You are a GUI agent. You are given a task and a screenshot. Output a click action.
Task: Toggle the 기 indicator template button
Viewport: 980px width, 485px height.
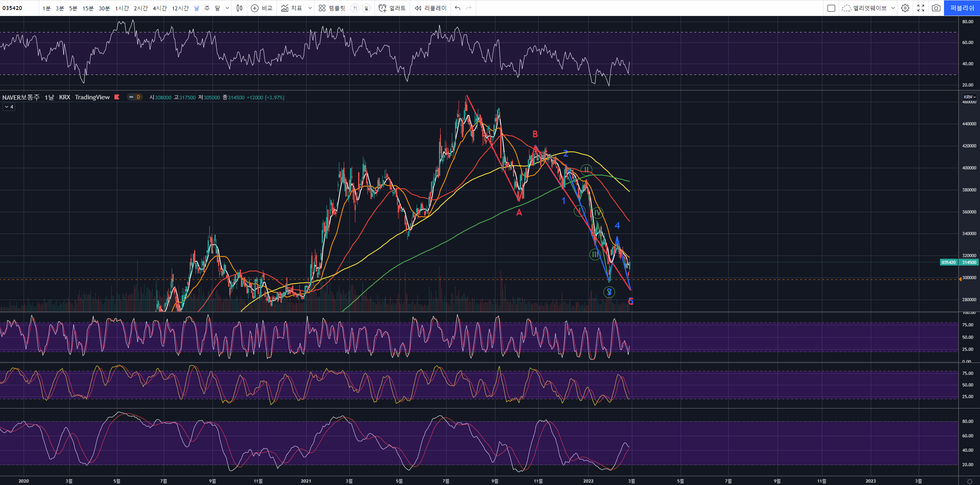pos(355,8)
